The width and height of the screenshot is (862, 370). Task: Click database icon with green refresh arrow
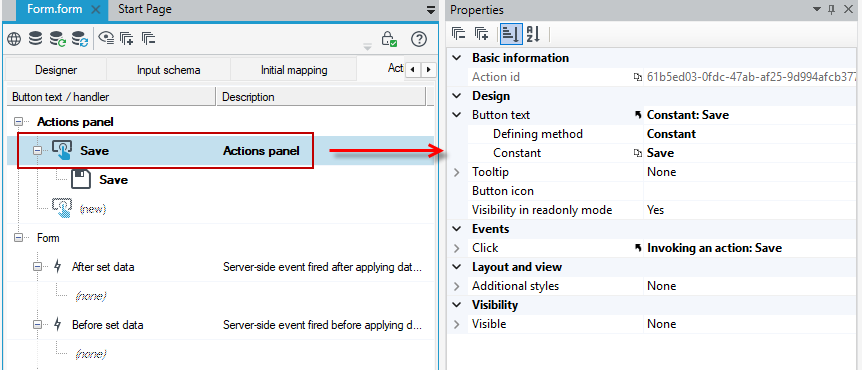[57, 38]
